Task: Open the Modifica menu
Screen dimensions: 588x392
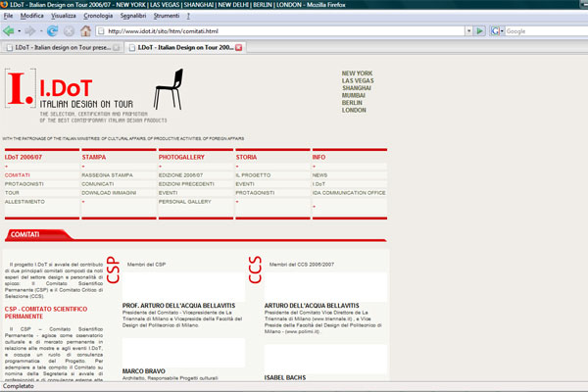Action: pos(32,16)
